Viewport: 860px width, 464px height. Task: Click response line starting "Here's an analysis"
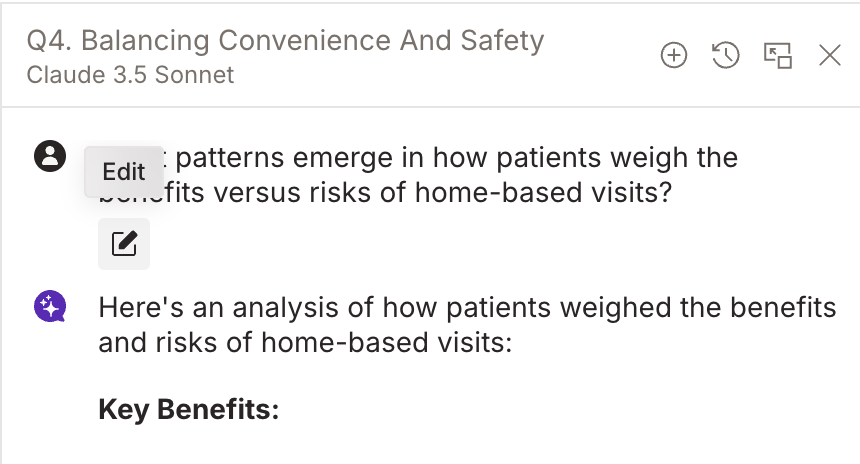click(467, 307)
